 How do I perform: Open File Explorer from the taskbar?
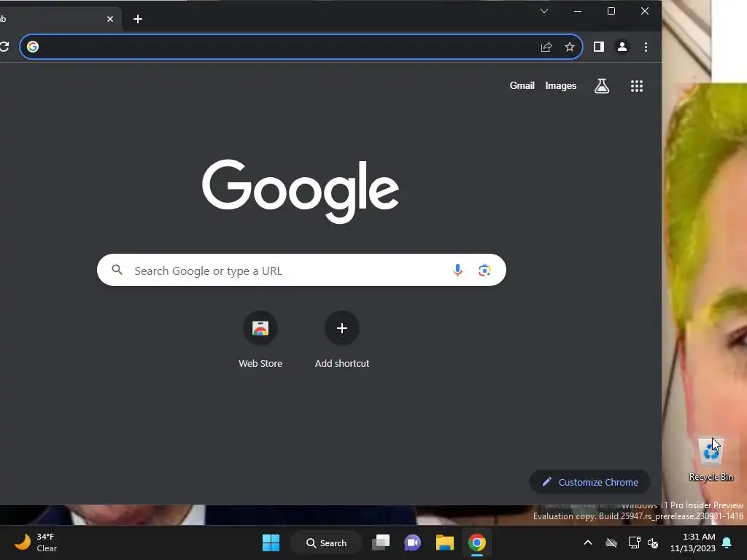445,542
